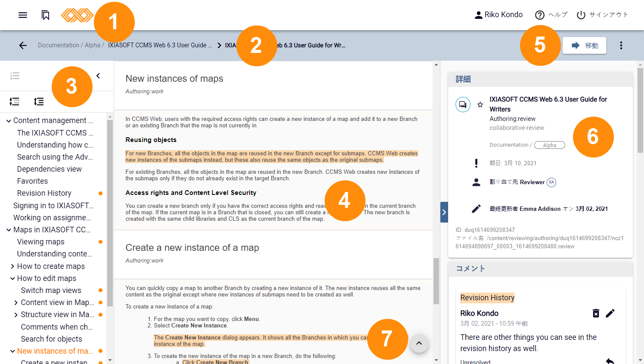Select Search using the Adv... topic

pos(55,157)
